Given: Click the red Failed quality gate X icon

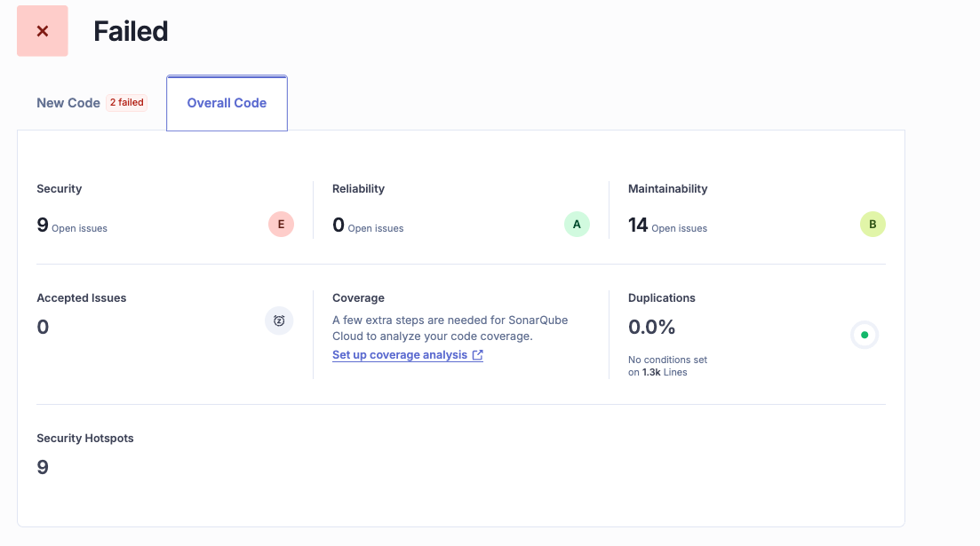Looking at the screenshot, I should tap(43, 31).
